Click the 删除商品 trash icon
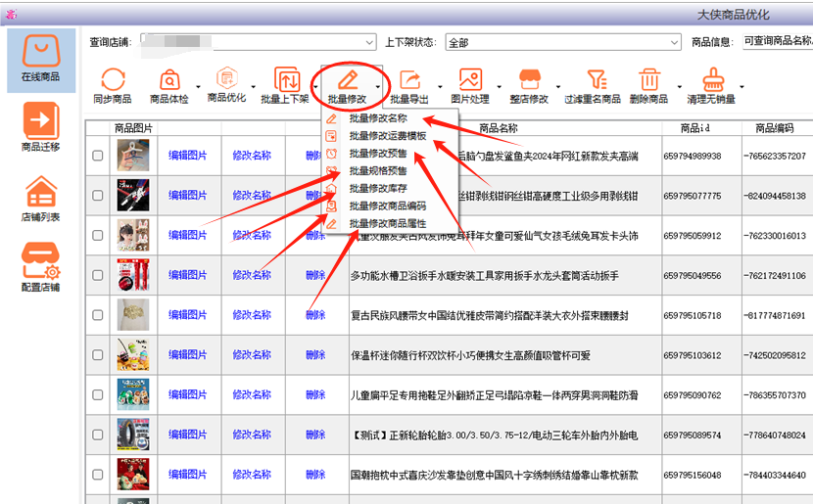The image size is (813, 504). 648,80
